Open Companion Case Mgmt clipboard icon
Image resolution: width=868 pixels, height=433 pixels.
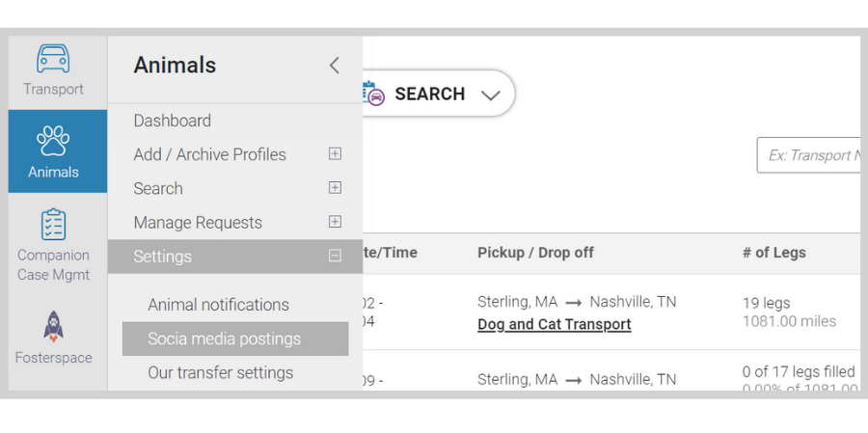[53, 225]
